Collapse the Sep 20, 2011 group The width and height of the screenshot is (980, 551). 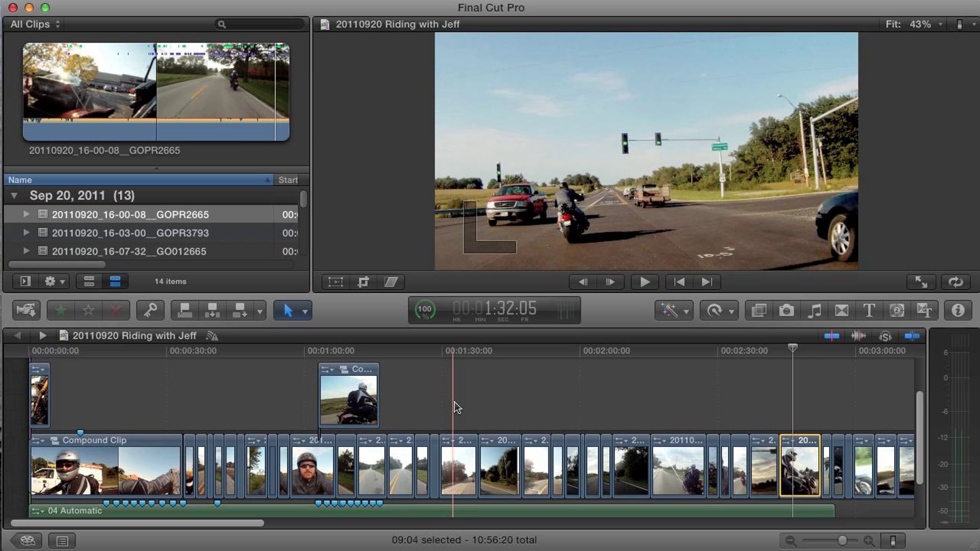[x=14, y=196]
